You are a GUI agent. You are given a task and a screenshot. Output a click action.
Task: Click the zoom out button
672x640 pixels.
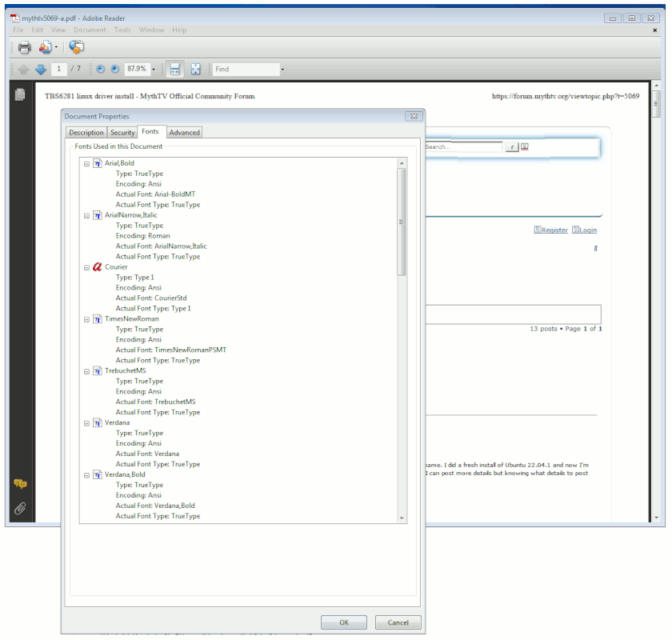point(101,69)
